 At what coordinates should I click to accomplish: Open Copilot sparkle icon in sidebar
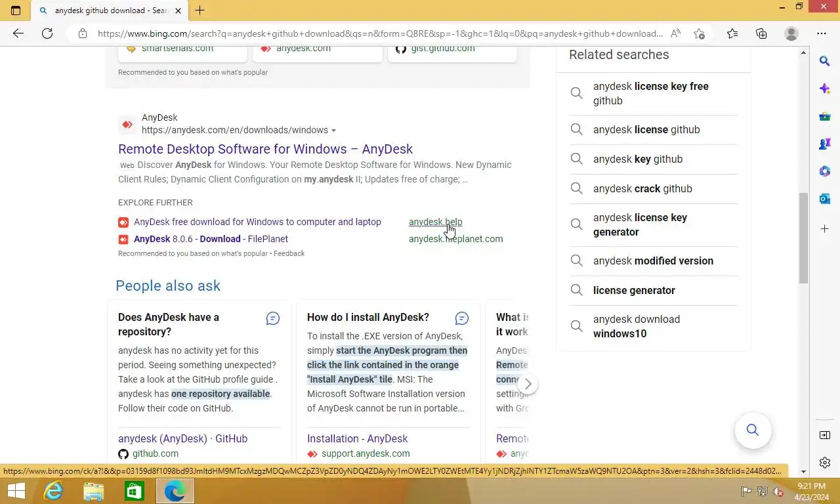825,89
